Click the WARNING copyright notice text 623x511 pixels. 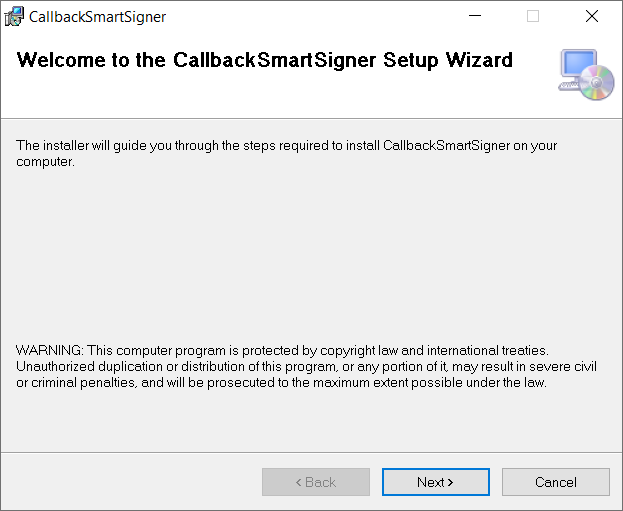pyautogui.click(x=306, y=366)
